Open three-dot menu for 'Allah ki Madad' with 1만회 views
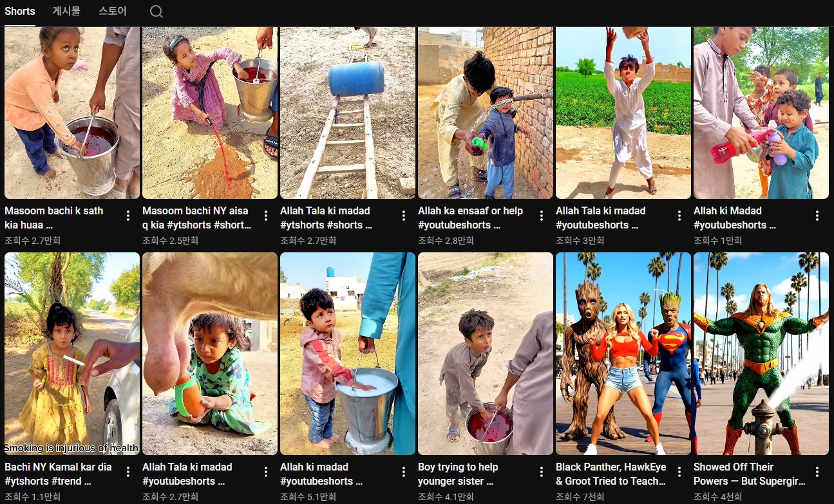Screen dimensions: 834x504 coord(817,216)
